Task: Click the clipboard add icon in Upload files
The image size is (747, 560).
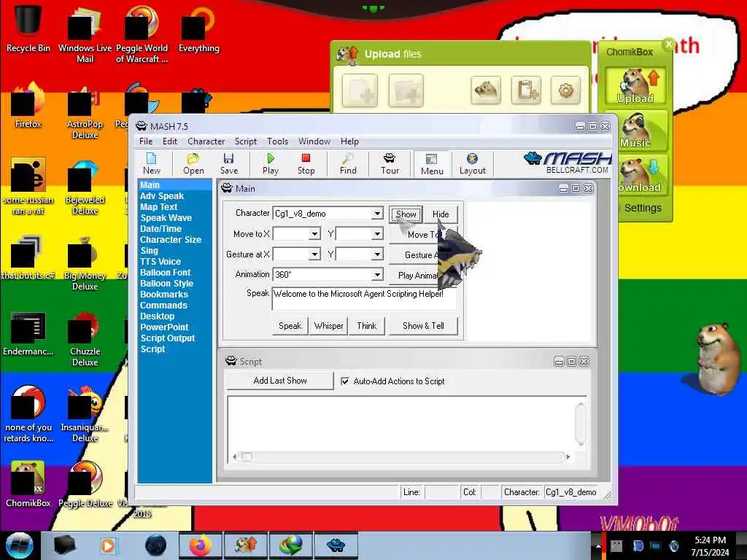Action: [x=527, y=90]
